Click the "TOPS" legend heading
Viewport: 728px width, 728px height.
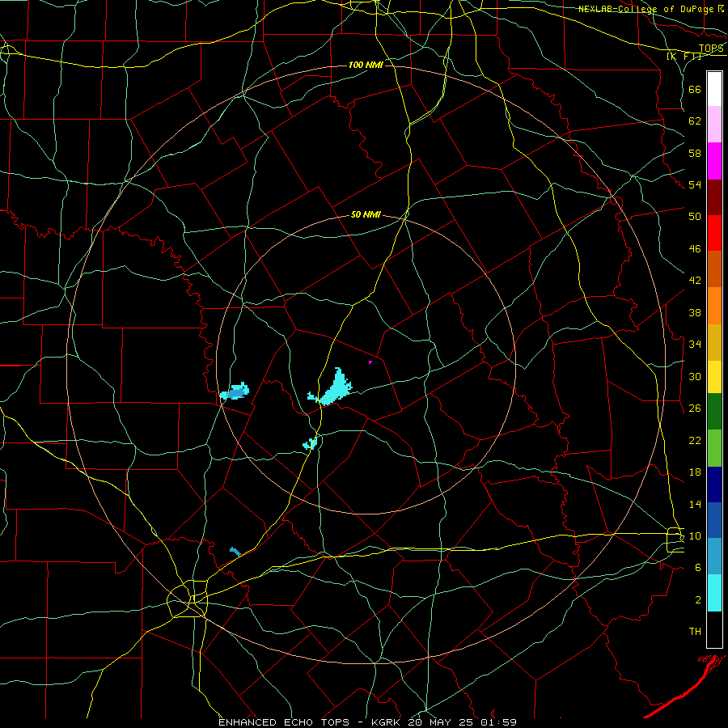click(x=711, y=48)
